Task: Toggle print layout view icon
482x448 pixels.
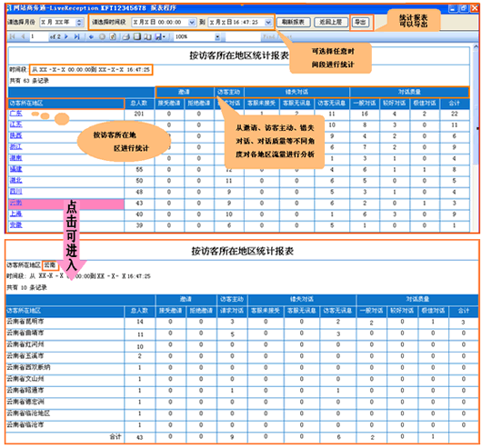Action: [x=136, y=37]
